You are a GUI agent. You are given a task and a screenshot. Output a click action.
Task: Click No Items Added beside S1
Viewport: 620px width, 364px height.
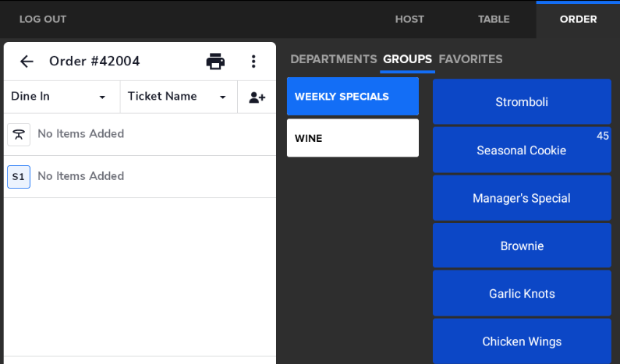80,176
